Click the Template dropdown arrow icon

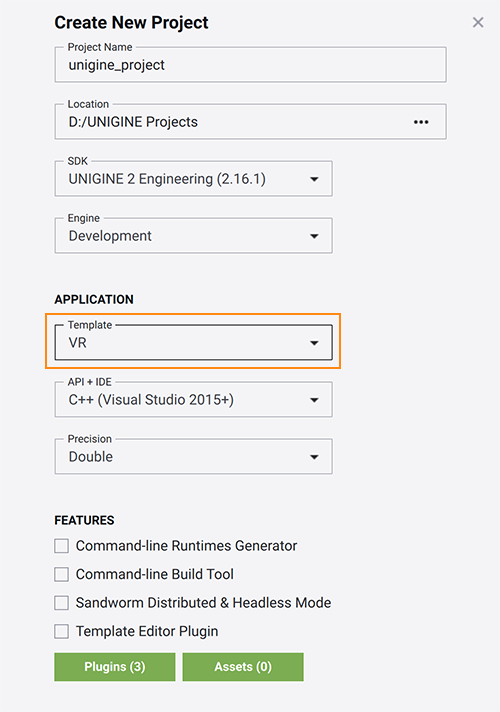point(314,343)
